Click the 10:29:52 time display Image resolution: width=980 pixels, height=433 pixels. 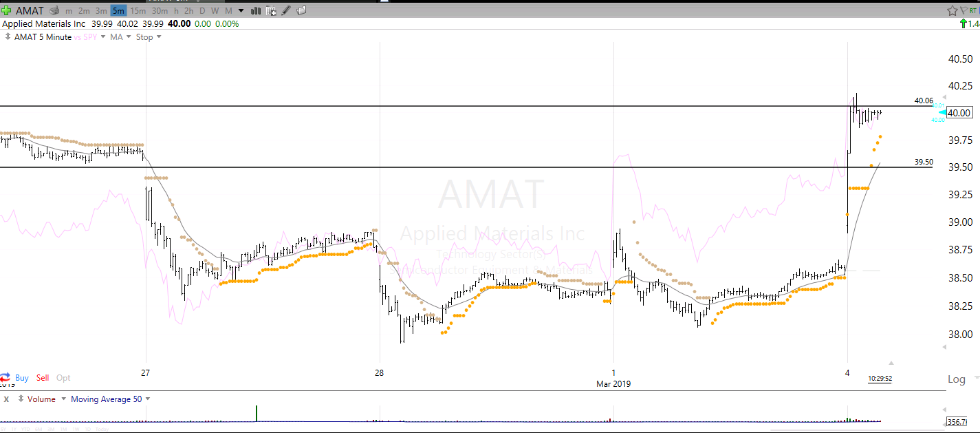coord(880,378)
